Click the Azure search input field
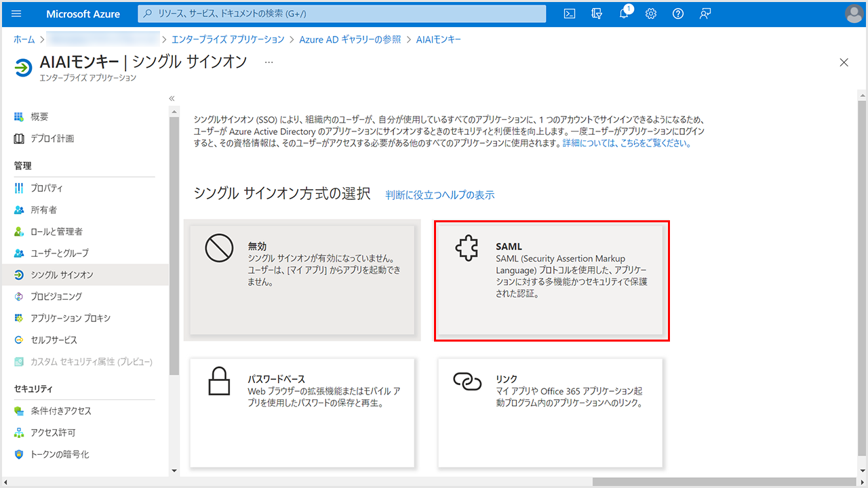Screen dimensions: 868x488 click(x=342, y=14)
